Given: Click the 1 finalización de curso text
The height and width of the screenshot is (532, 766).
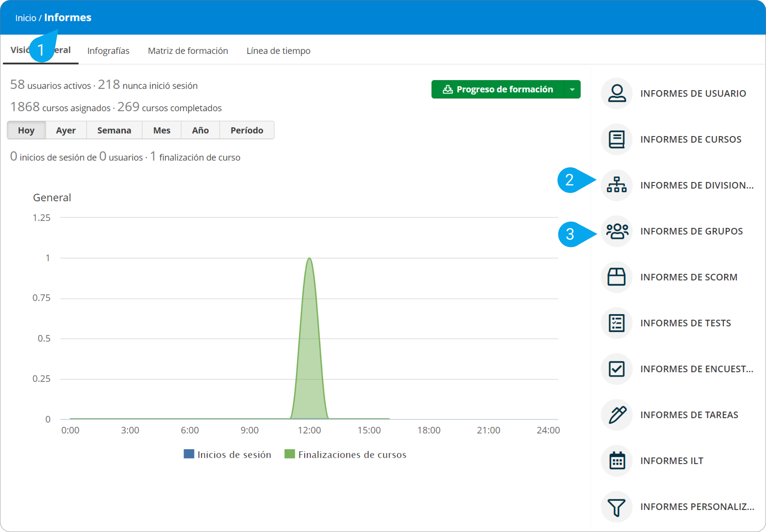Looking at the screenshot, I should [x=195, y=156].
